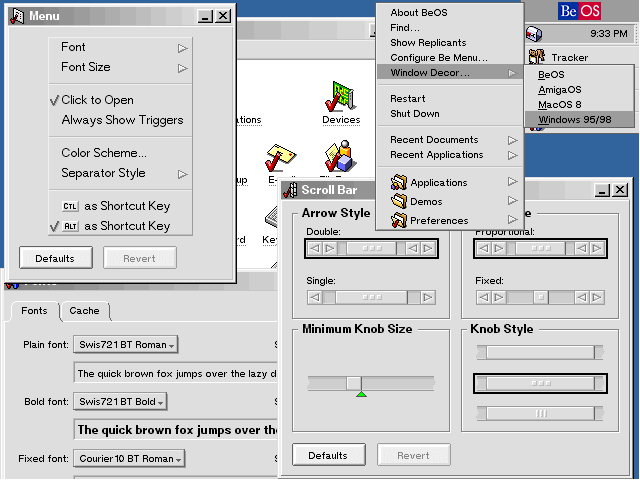The width and height of the screenshot is (640, 480).
Task: Click the Preferences folder icon in Be menu
Action: (x=399, y=220)
